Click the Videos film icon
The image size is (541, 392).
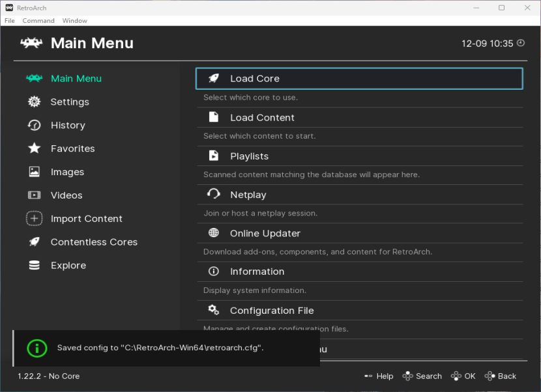34,195
